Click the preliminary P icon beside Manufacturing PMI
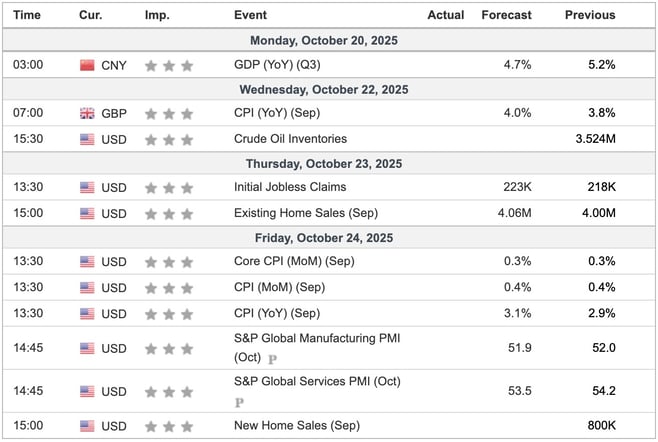 272,358
